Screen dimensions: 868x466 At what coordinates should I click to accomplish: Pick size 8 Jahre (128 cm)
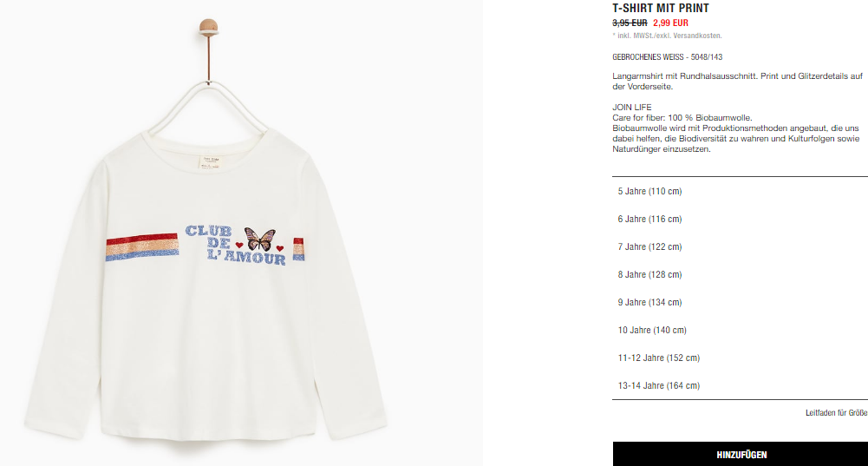pyautogui.click(x=740, y=274)
